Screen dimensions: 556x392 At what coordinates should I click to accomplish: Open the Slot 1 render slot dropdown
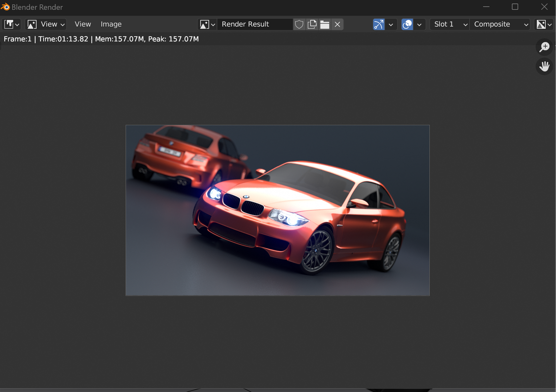(x=450, y=24)
